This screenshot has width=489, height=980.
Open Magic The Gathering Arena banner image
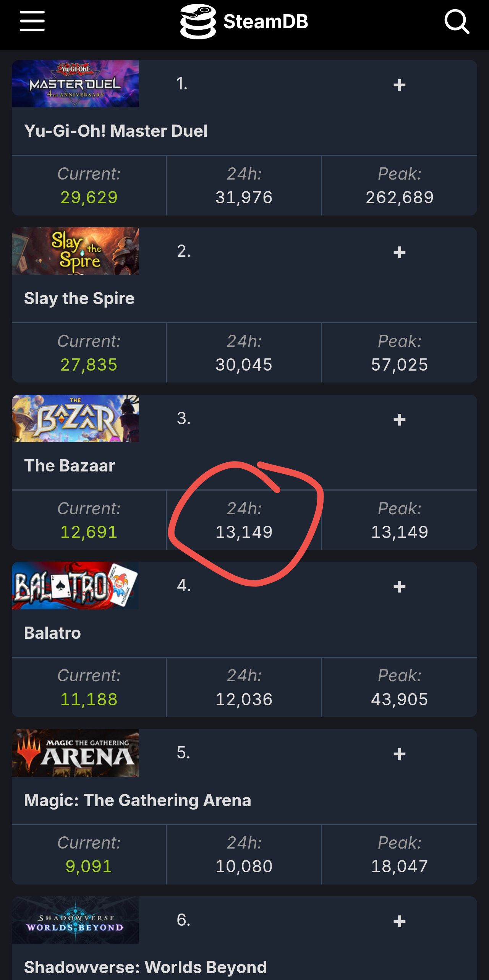pos(75,753)
